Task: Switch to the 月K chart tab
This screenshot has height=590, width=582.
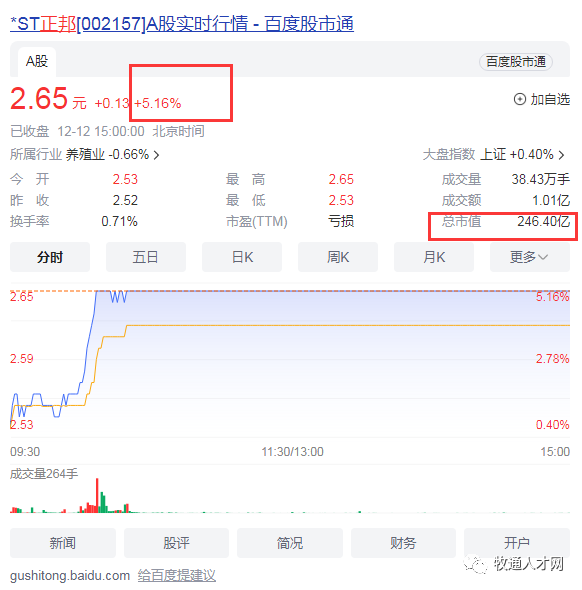Action: [x=434, y=257]
